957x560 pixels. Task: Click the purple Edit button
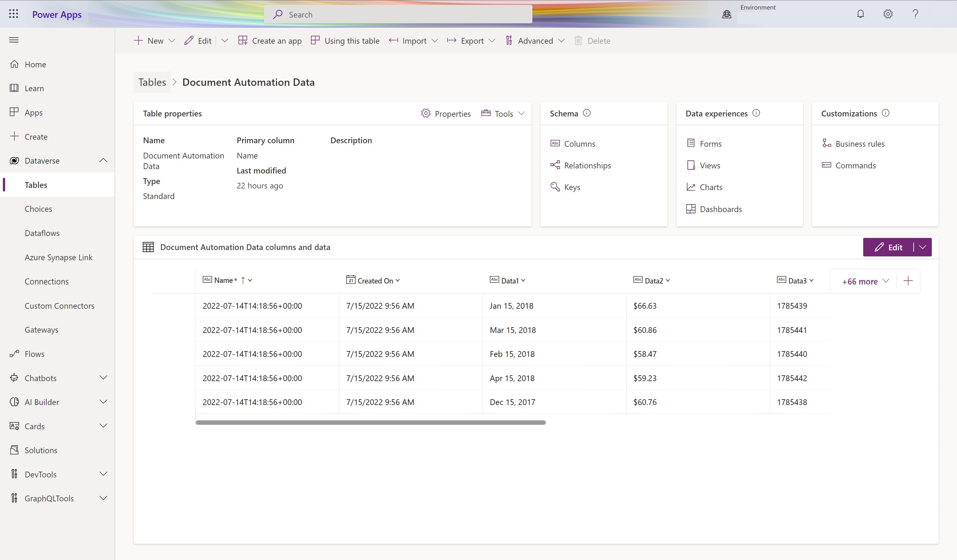coord(888,247)
